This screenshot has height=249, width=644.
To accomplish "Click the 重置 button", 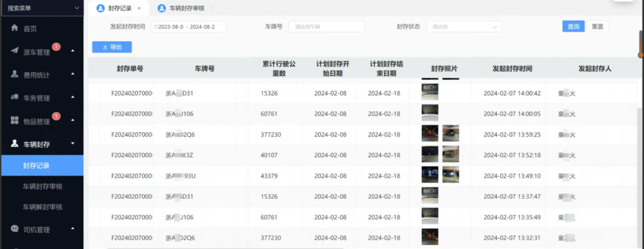I will click(598, 26).
